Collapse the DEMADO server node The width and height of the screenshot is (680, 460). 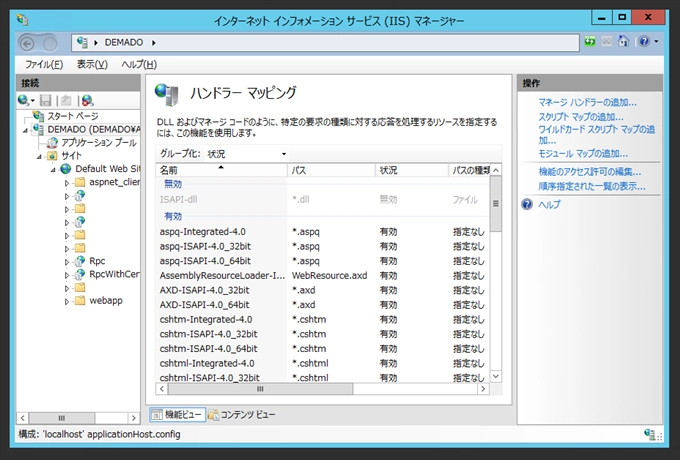point(26,130)
